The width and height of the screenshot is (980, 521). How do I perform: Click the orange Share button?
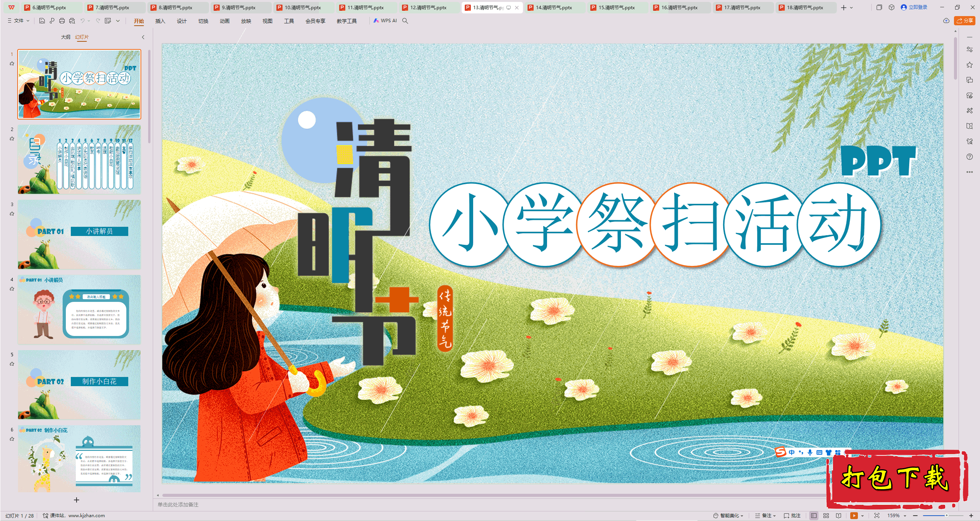pos(964,21)
